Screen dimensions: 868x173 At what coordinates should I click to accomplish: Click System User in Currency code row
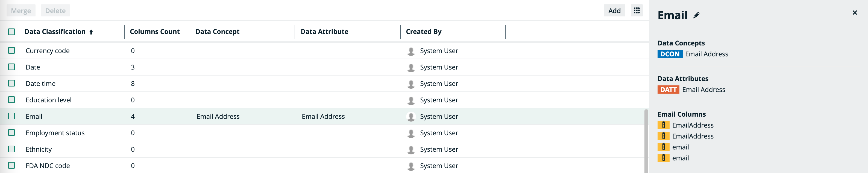[x=439, y=51]
